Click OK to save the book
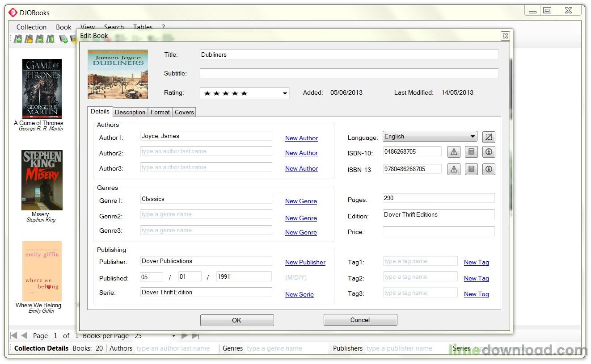Image resolution: width=591 pixels, height=364 pixels. click(237, 320)
